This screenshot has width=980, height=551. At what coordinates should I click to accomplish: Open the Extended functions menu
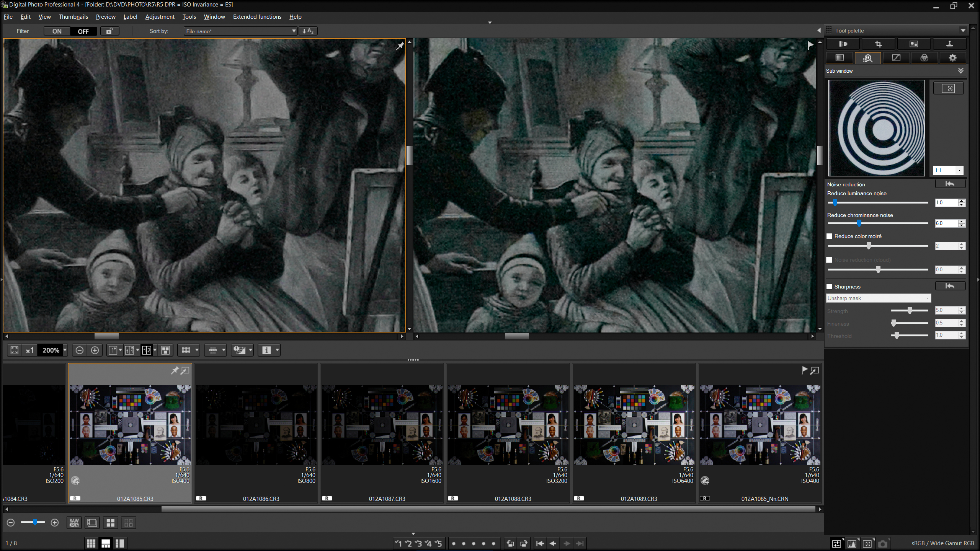(257, 17)
